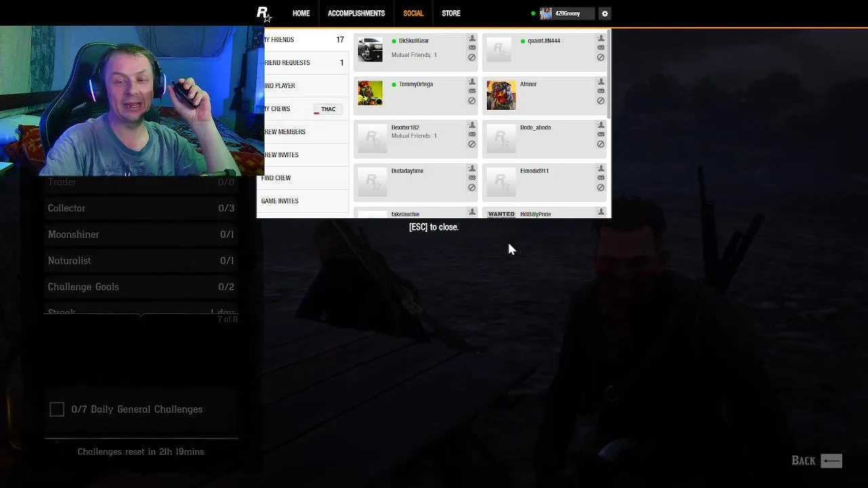Send message to Dexxter182
868x488 pixels.
pos(472,134)
